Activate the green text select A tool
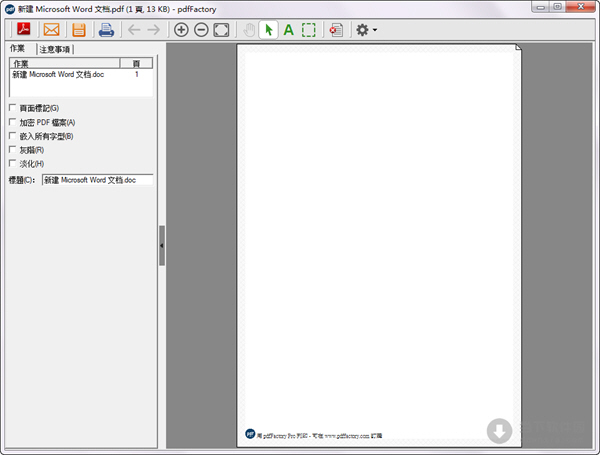Viewport: 600px width, 455px height. [288, 30]
